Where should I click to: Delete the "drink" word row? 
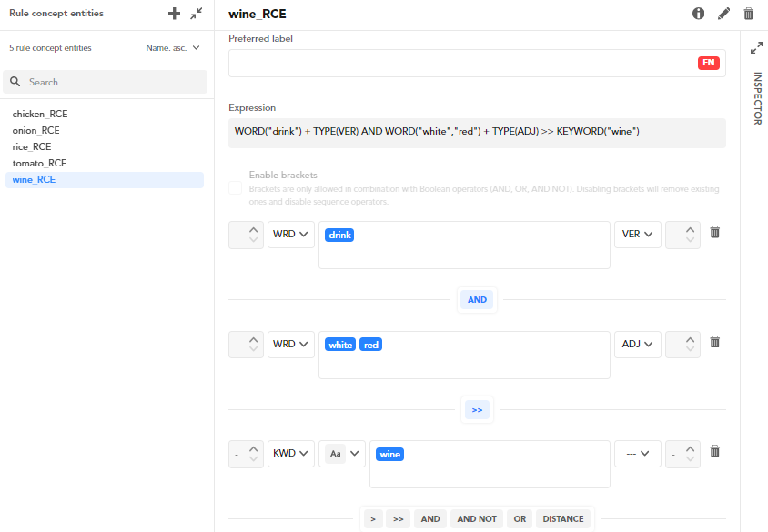pyautogui.click(x=715, y=233)
